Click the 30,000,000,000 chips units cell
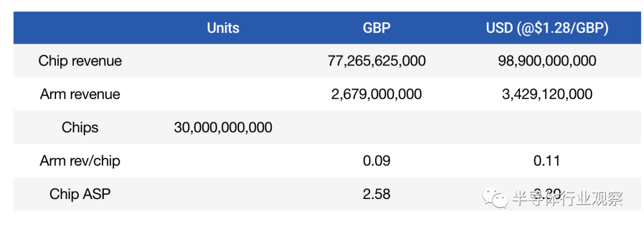 coord(223,128)
